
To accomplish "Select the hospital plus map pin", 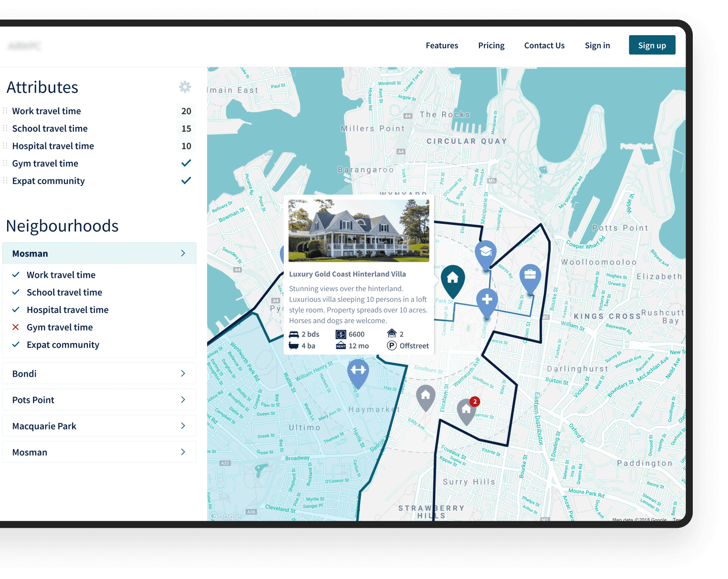I will click(487, 303).
